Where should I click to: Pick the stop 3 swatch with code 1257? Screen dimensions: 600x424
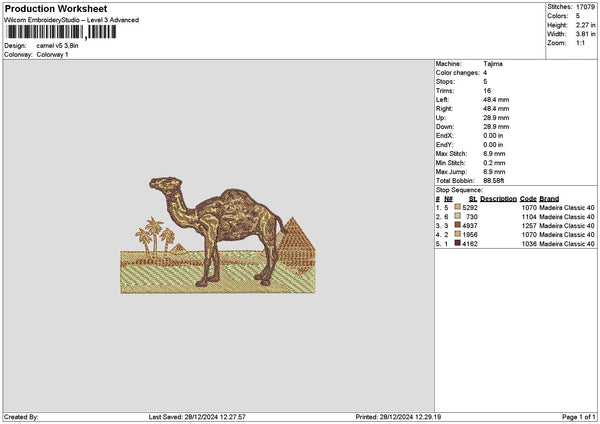tap(459, 225)
